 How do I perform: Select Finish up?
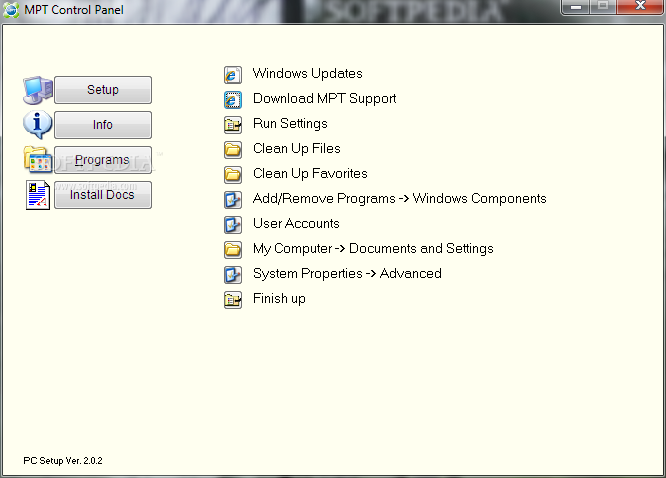[279, 299]
